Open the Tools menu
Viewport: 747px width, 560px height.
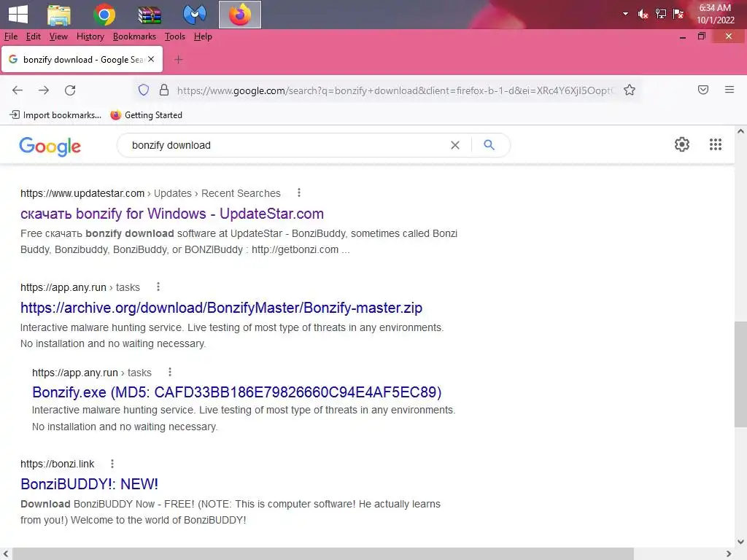pyautogui.click(x=175, y=36)
